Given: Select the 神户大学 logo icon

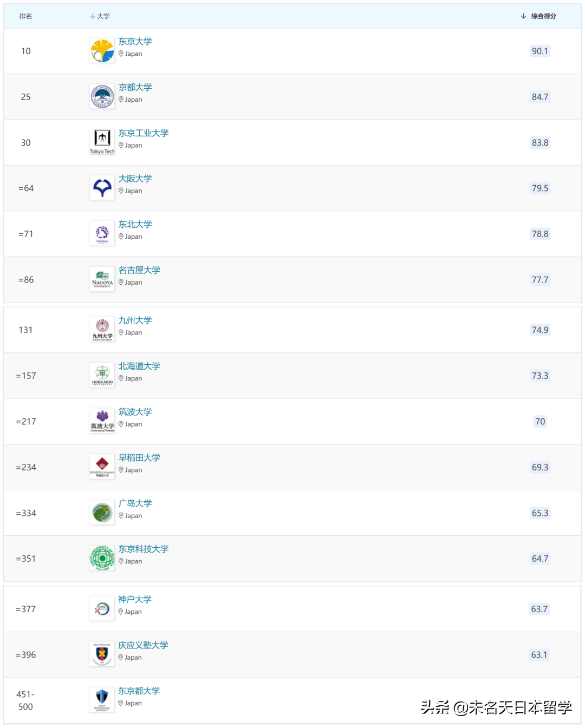Looking at the screenshot, I should (x=101, y=607).
